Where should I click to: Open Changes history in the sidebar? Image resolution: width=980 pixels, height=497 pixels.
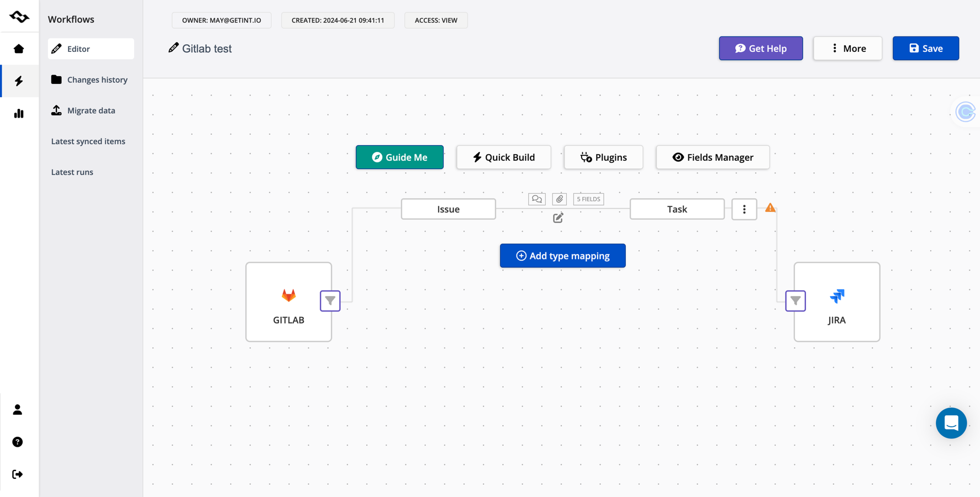coord(97,80)
